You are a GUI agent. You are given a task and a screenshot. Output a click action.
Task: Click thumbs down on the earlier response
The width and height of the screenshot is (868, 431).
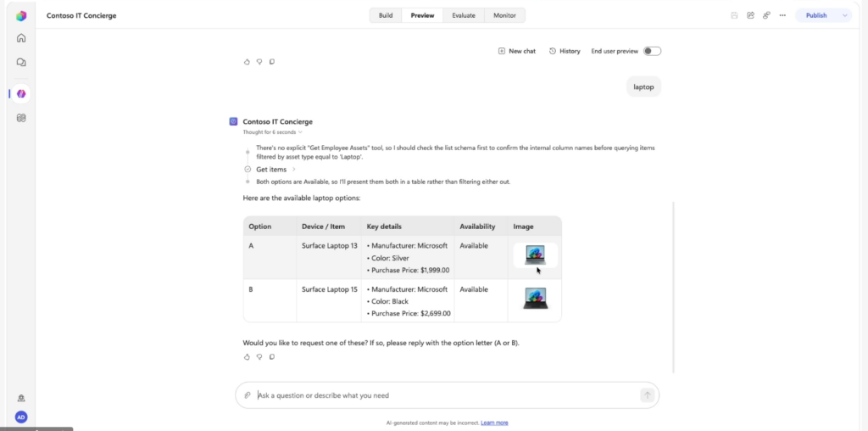(259, 61)
